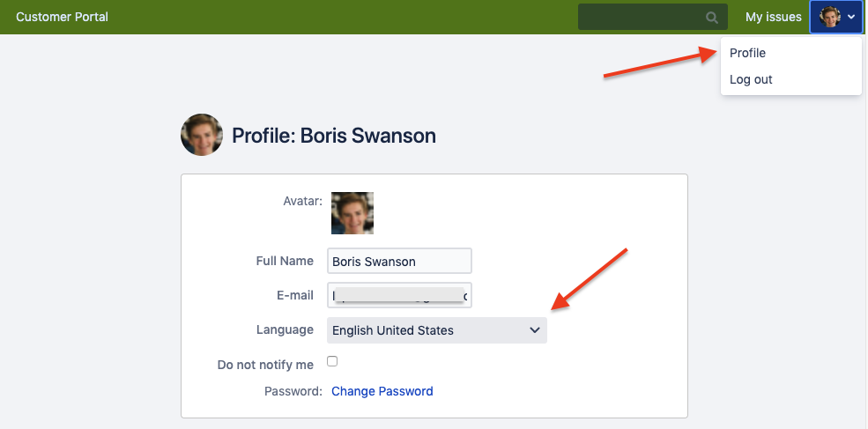Screen dimensions: 868x429
Task: Open My issues in the header
Action: [774, 17]
